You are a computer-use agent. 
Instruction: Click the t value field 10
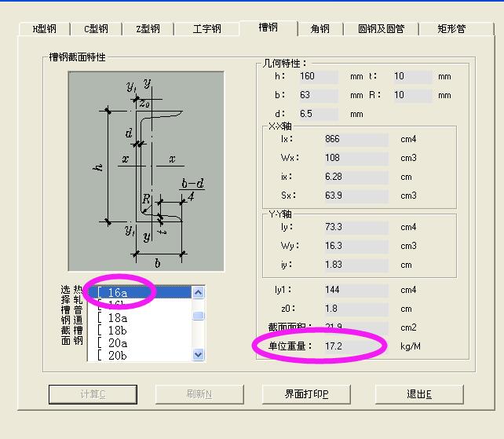(413, 76)
